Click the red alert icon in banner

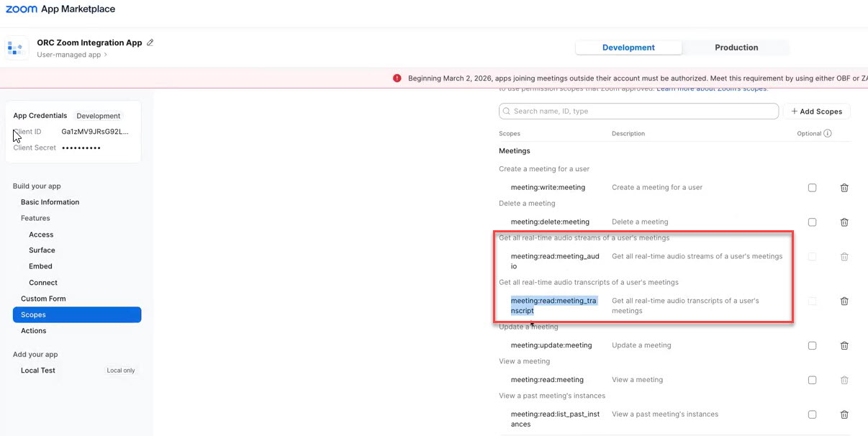coord(397,78)
